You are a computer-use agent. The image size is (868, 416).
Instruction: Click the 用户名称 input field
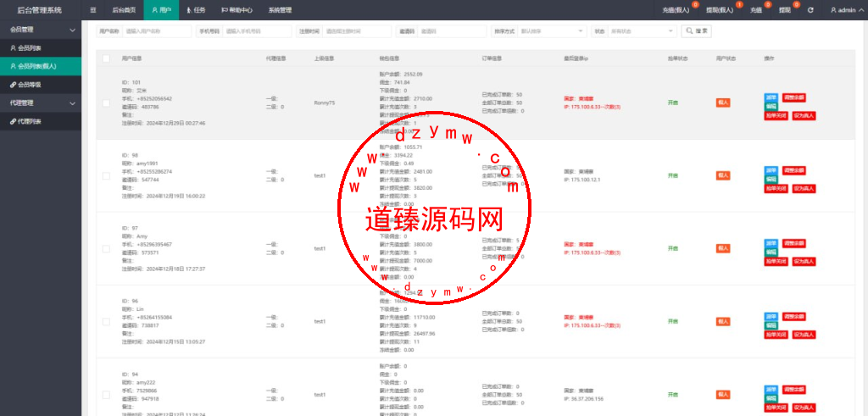tap(157, 31)
